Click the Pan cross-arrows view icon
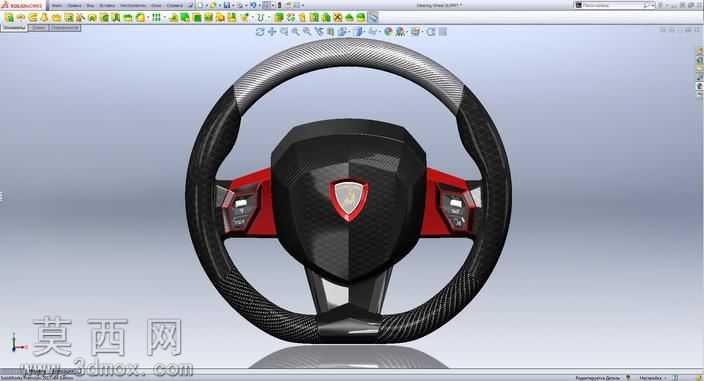This screenshot has width=704, height=381. click(272, 31)
